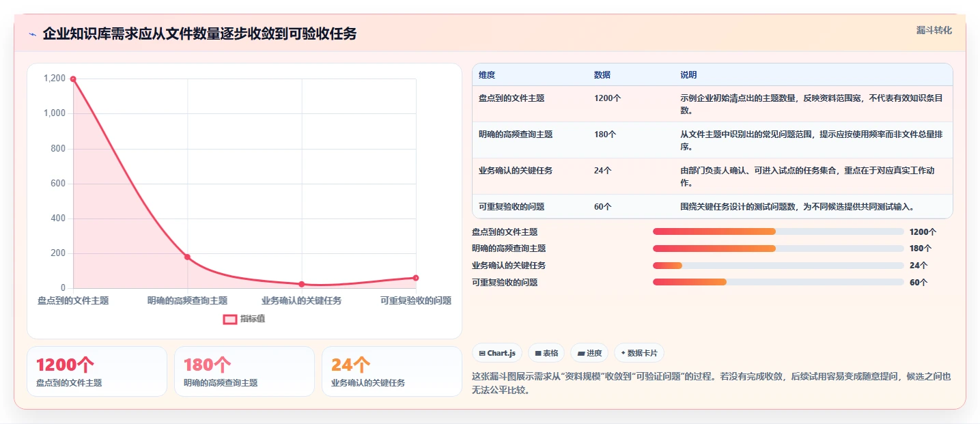Image resolution: width=980 pixels, height=424 pixels.
Task: Click table cell 180个
Action: point(605,135)
